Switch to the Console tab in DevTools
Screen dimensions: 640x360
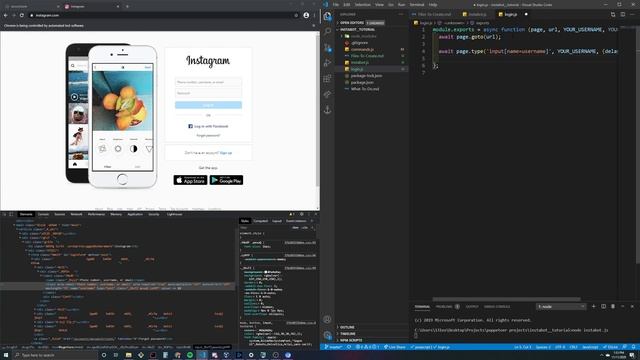click(43, 214)
